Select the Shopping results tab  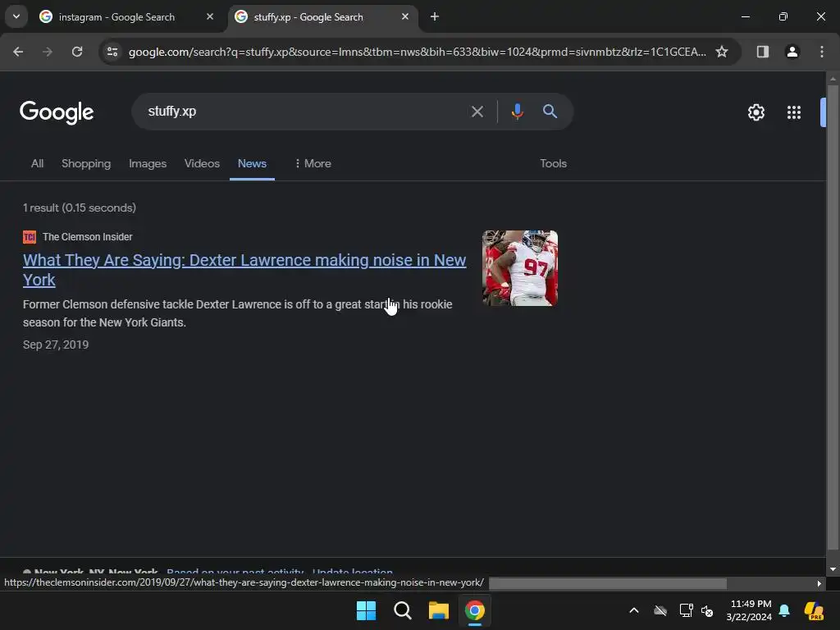pyautogui.click(x=85, y=163)
